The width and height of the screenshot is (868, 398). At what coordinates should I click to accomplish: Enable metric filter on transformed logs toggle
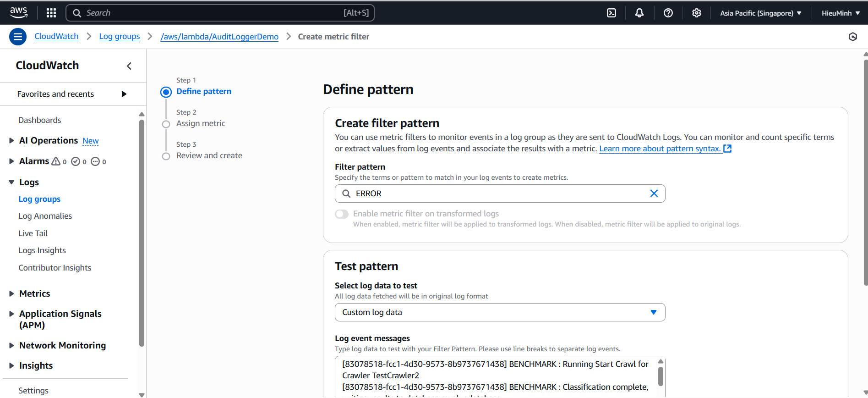coord(342,214)
